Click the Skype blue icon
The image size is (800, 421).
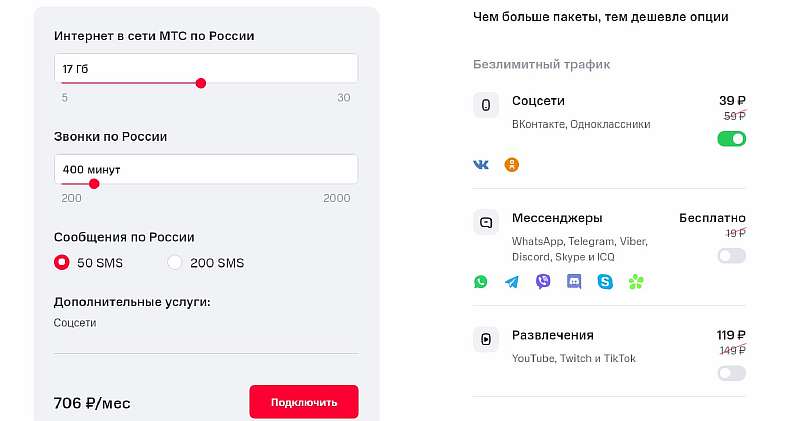click(x=605, y=282)
